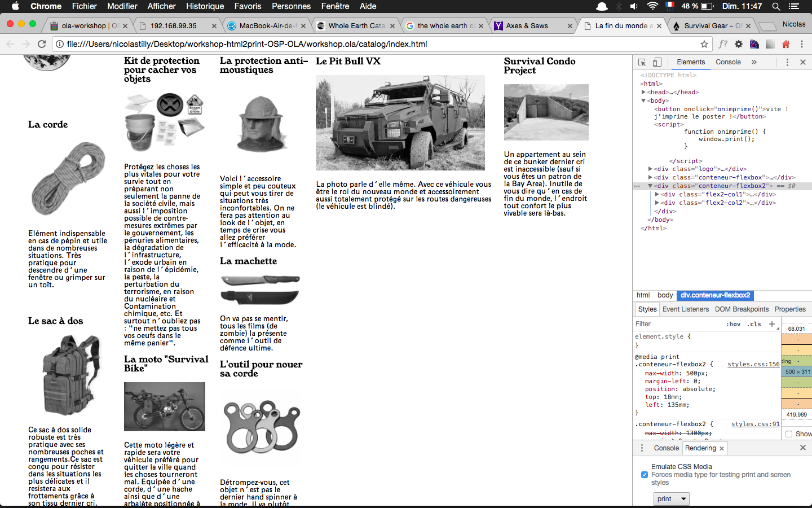Add new style rule plus icon

[x=772, y=324]
